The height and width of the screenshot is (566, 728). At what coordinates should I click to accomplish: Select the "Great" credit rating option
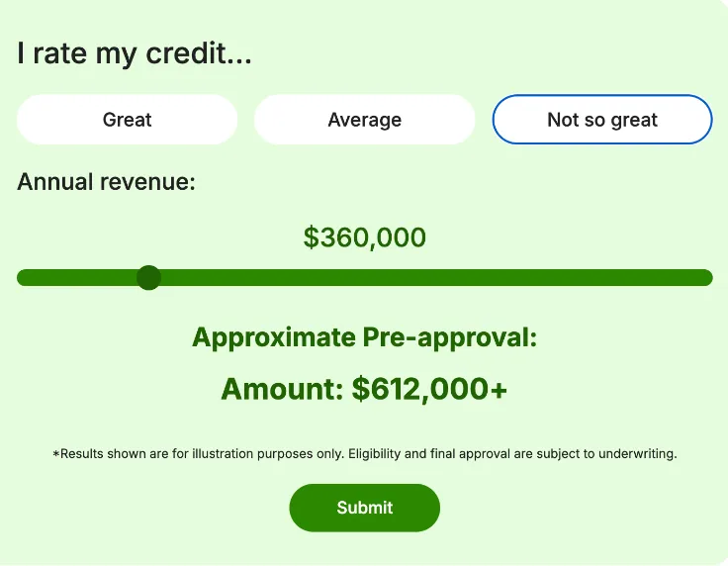[x=127, y=120]
